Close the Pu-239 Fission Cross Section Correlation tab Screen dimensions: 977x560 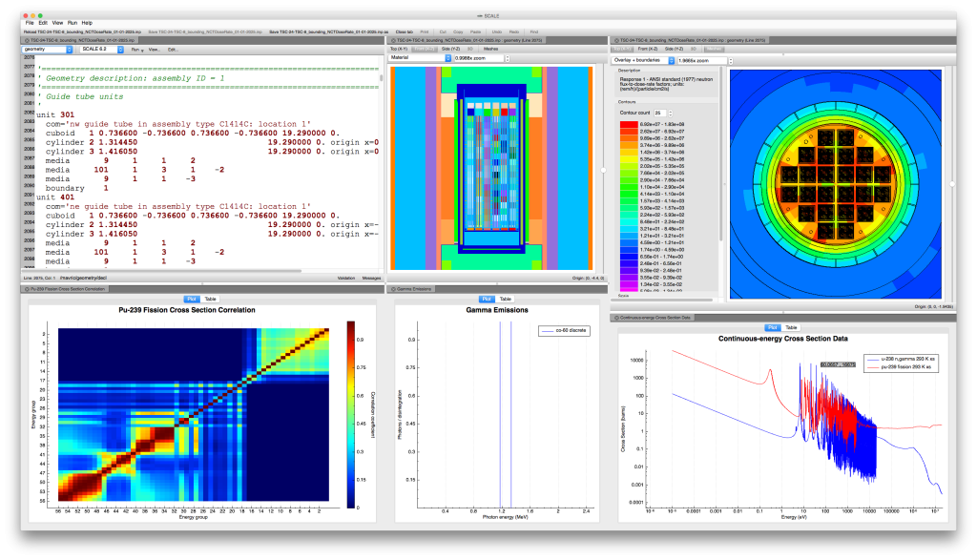click(x=26, y=289)
